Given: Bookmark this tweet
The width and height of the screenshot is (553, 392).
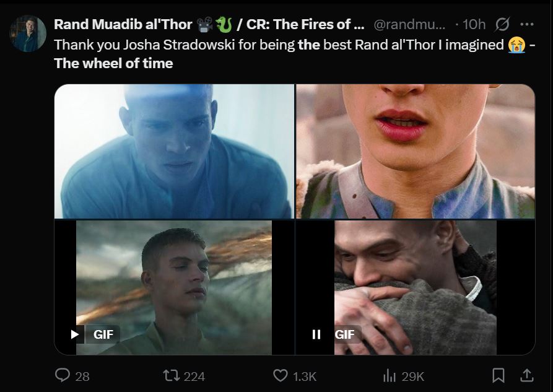Looking at the screenshot, I should click(498, 375).
